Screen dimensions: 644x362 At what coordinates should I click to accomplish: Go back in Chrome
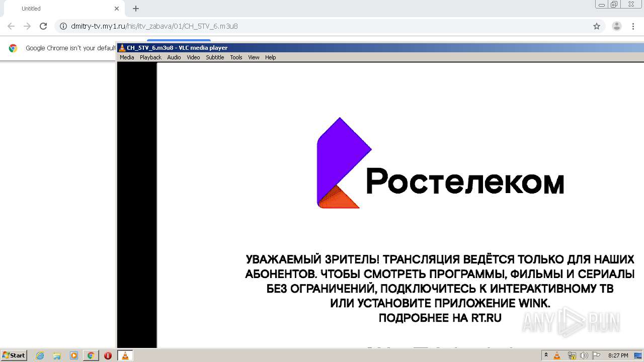pyautogui.click(x=11, y=26)
